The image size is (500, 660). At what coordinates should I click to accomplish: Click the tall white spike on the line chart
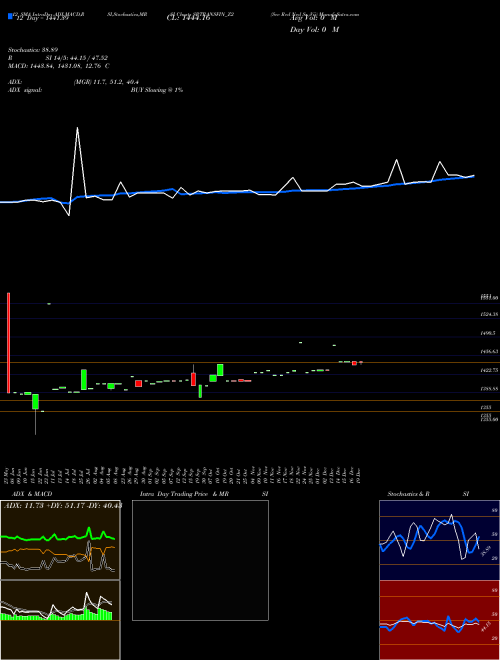click(77, 160)
